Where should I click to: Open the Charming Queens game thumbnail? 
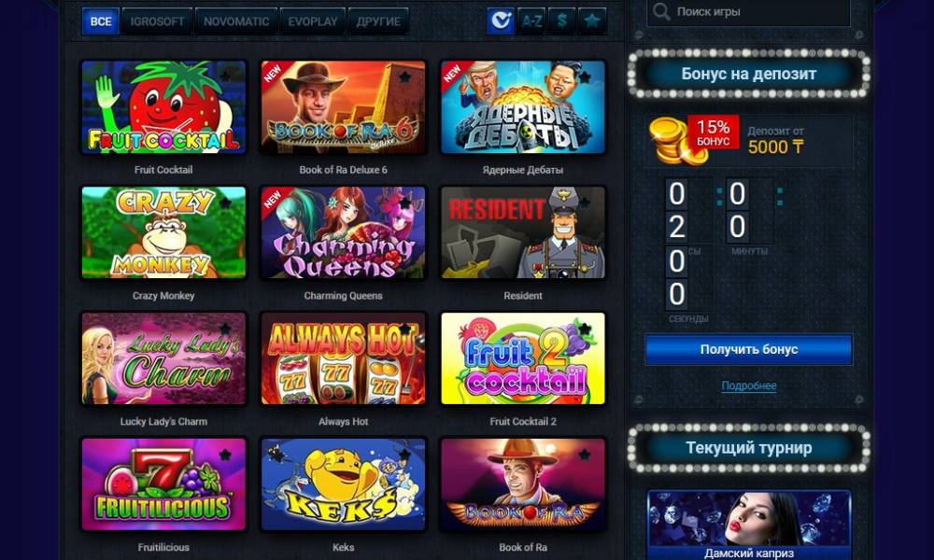343,232
